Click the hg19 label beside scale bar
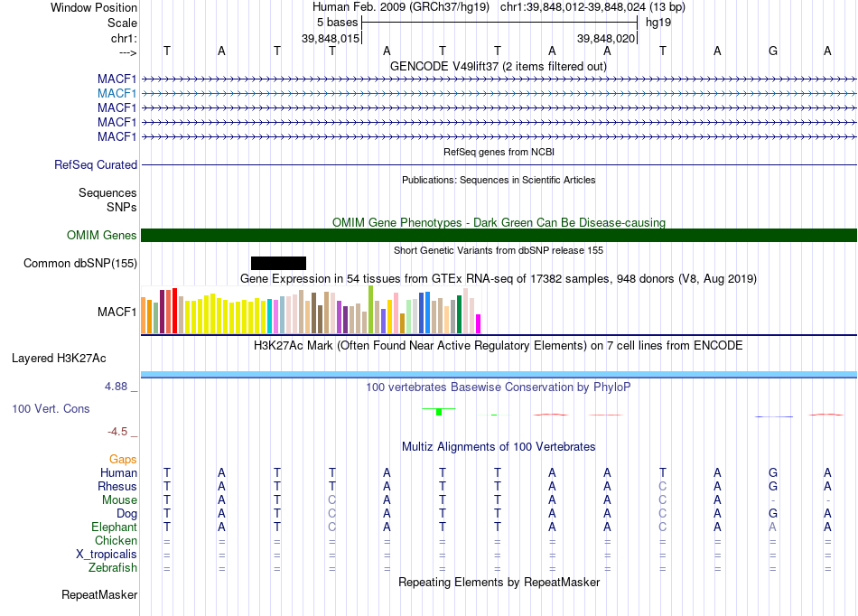This screenshot has width=858, height=616. (x=658, y=23)
